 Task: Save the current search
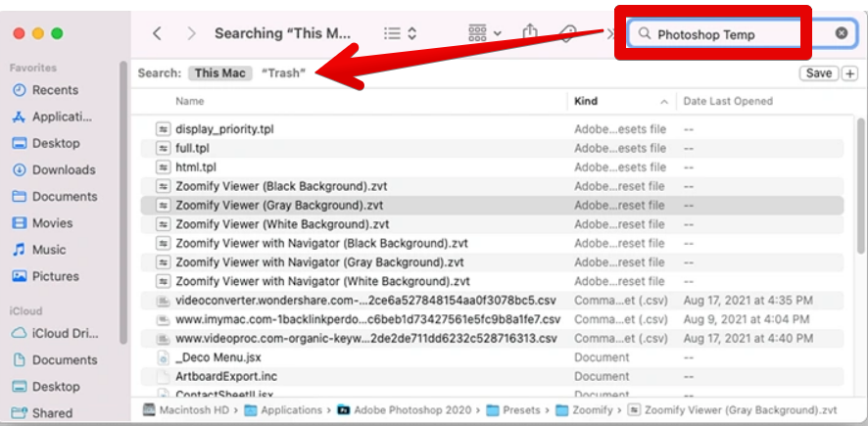tap(819, 73)
